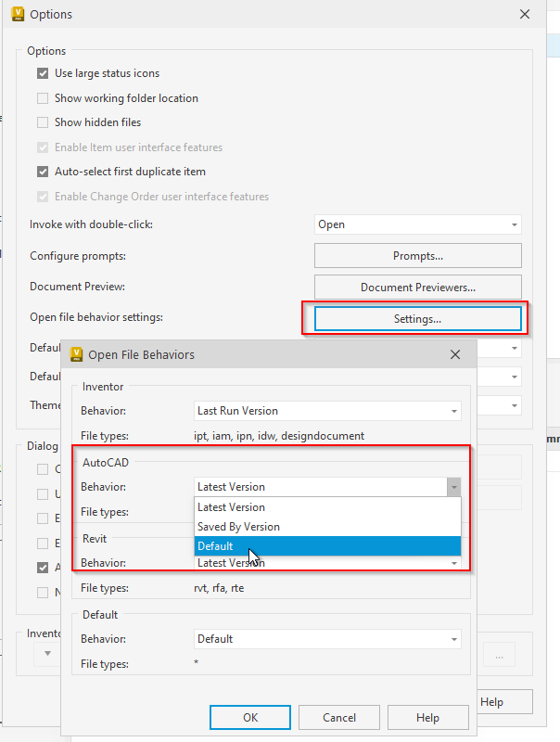Screen dimensions: 560x742
Task: Click the highlighted Settings... button
Action: point(417,317)
